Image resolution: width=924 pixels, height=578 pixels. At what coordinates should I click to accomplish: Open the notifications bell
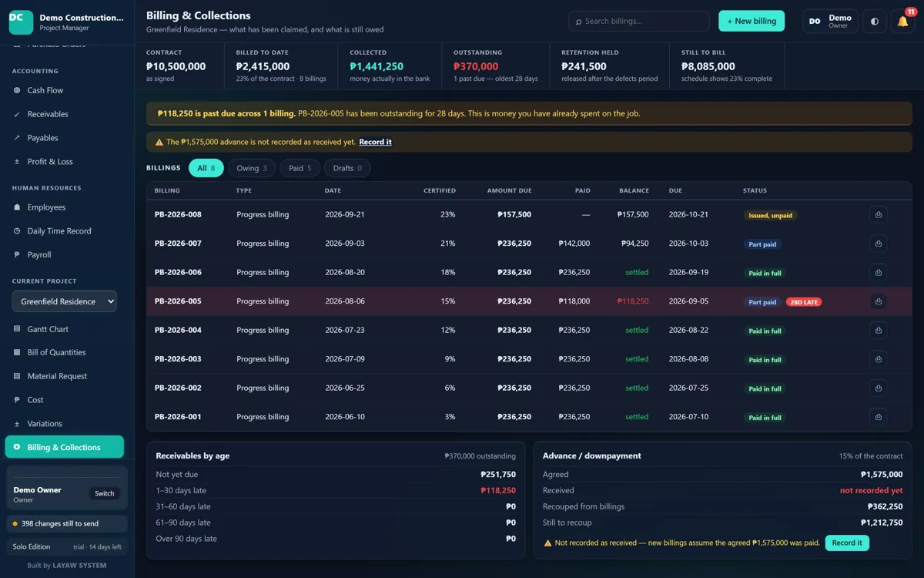click(x=902, y=22)
